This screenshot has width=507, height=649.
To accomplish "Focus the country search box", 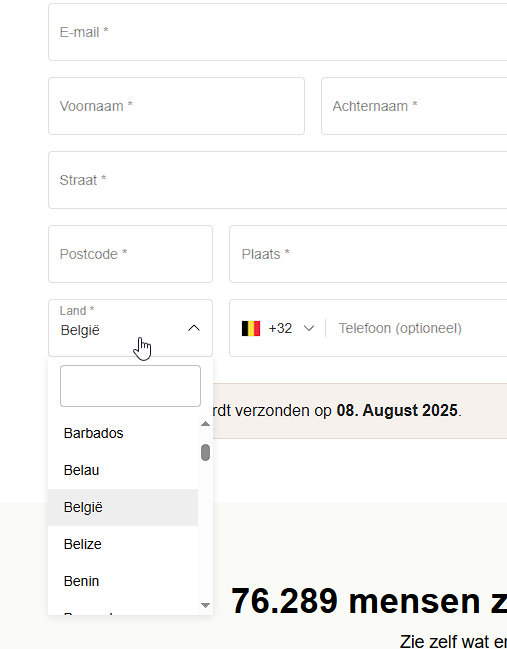I will tap(130, 386).
